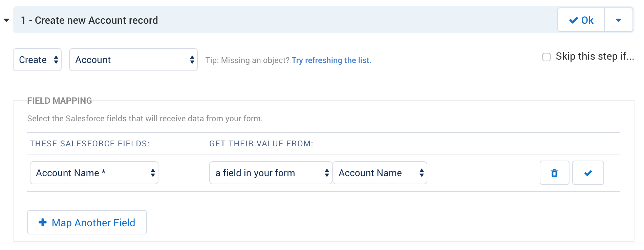Click the 'THESE SALESFORCE FIELDS:' column header
The image size is (644, 250).
tap(89, 144)
